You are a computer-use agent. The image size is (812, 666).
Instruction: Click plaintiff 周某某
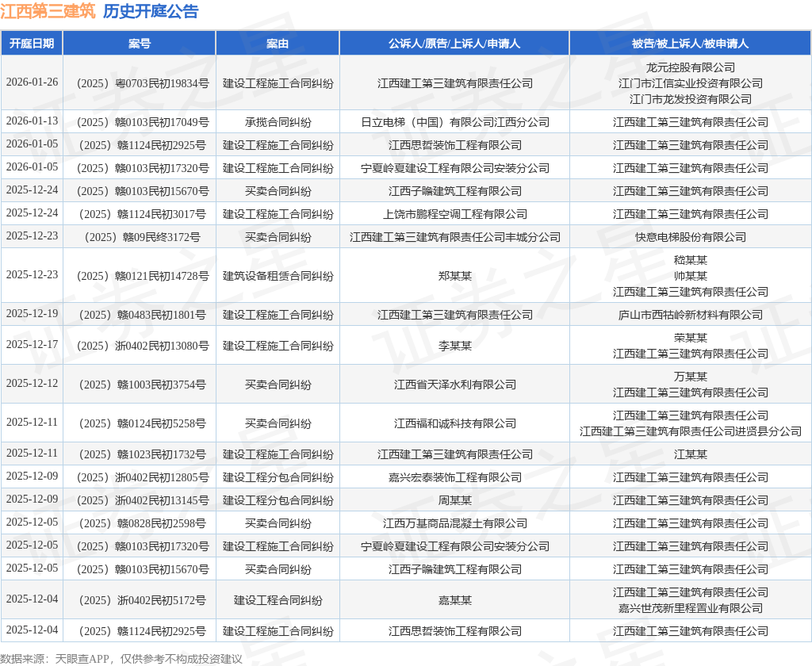coord(454,501)
